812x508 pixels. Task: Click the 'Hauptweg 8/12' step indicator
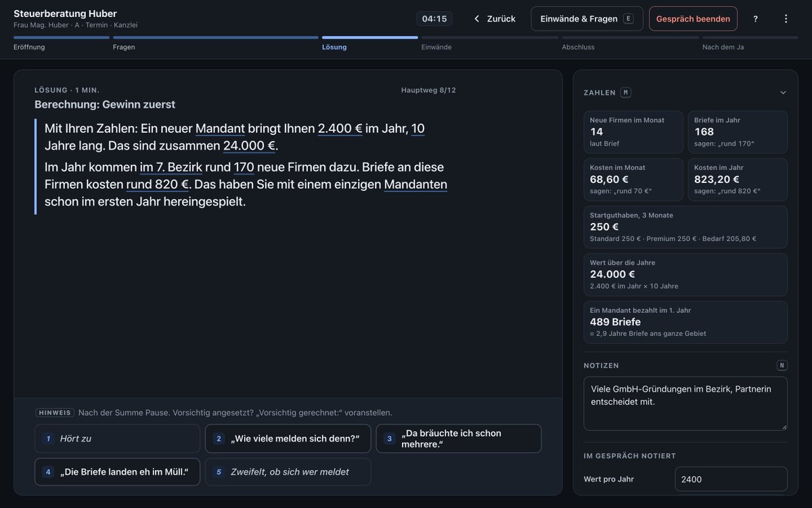tap(428, 90)
